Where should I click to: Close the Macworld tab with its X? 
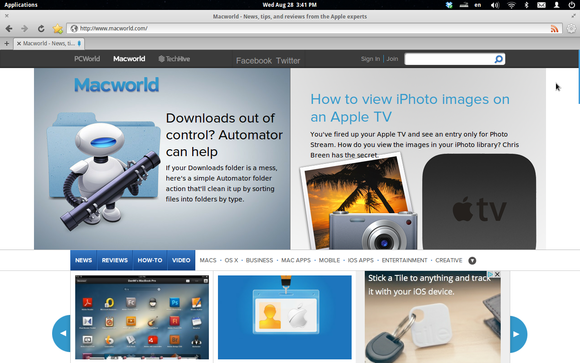tap(19, 43)
